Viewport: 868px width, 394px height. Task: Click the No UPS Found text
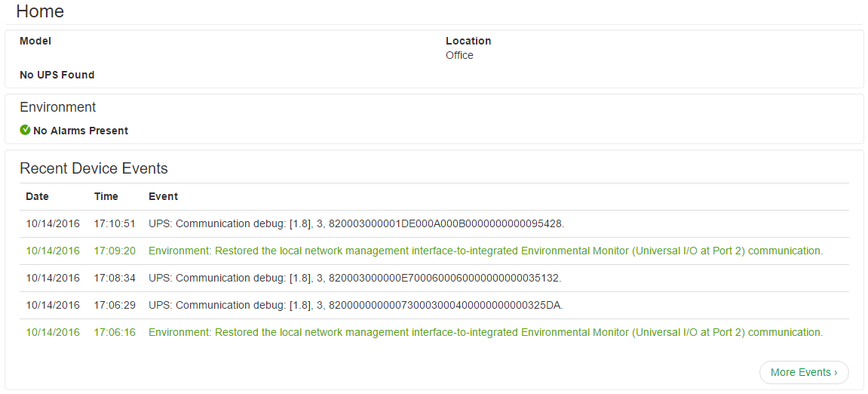57,75
